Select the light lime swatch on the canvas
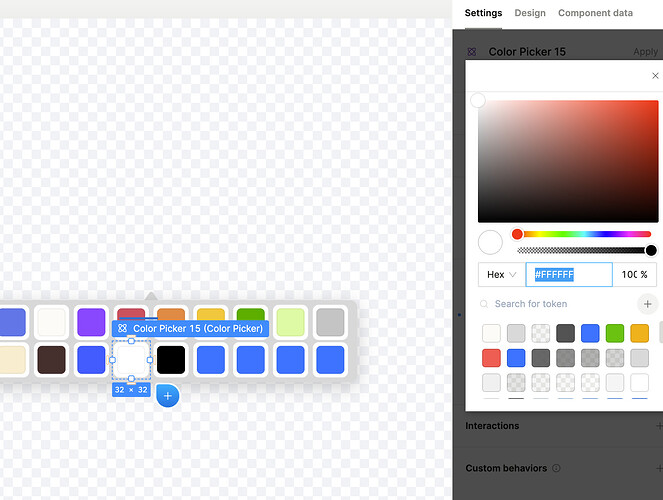 pos(290,322)
